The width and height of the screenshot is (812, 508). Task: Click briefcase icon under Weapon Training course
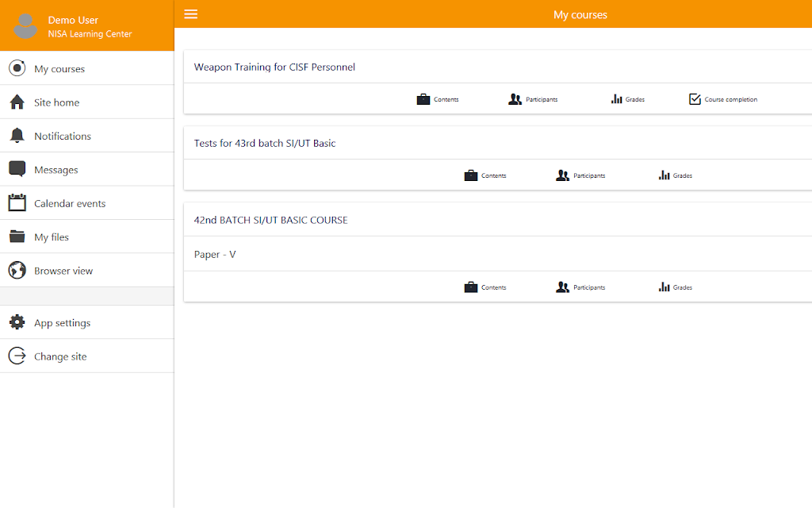point(423,99)
